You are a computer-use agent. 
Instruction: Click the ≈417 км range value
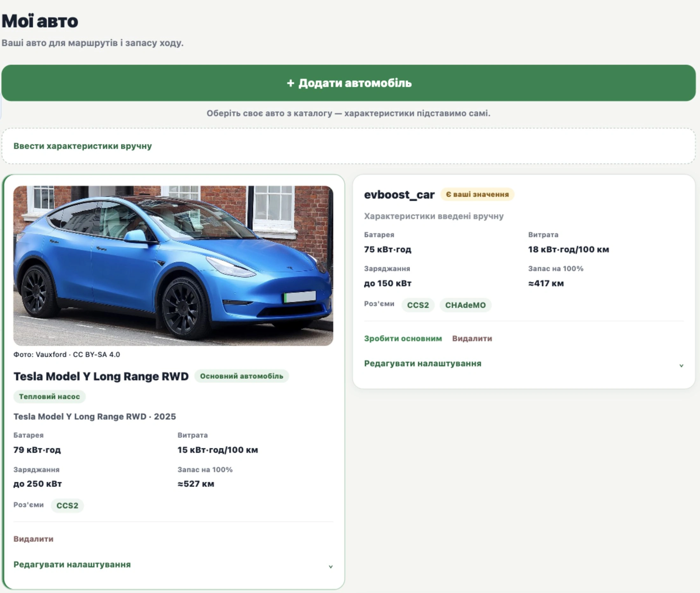point(546,283)
